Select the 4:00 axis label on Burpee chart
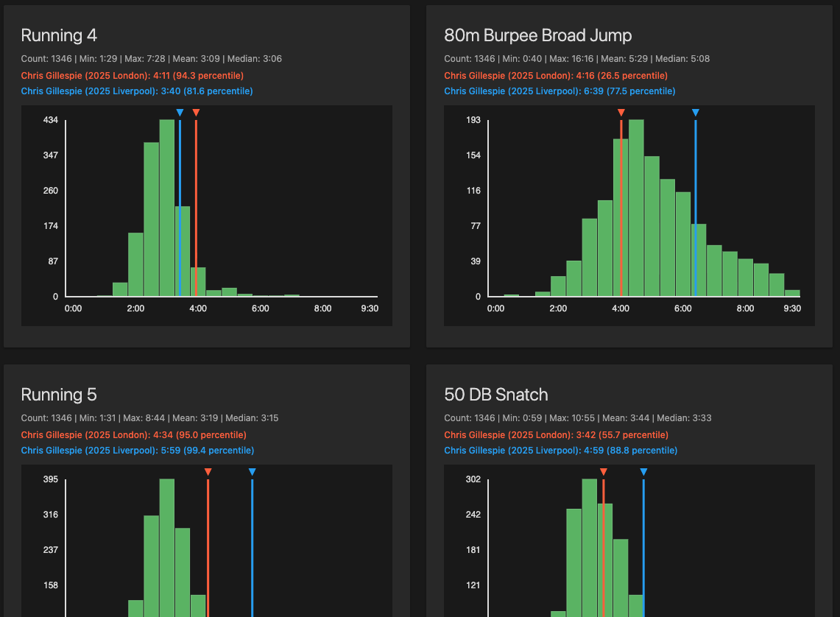The image size is (840, 617). 620,308
